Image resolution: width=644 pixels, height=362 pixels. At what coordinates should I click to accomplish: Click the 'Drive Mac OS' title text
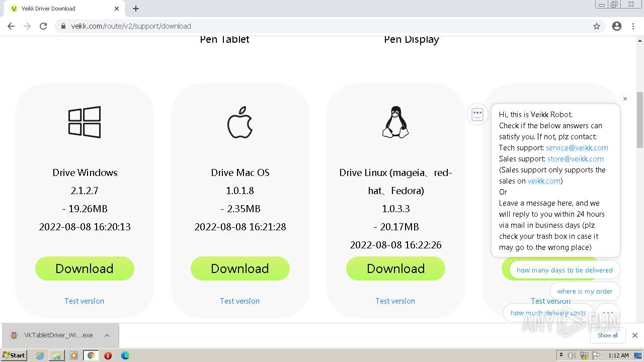coord(240,172)
